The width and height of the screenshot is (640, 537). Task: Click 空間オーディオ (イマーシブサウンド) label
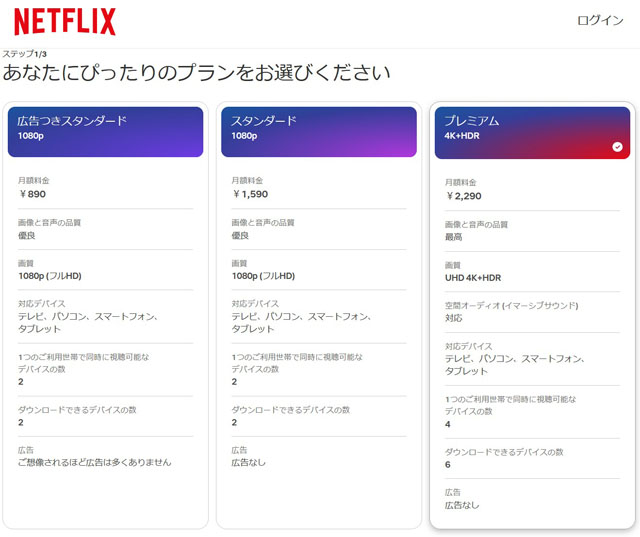point(511,306)
